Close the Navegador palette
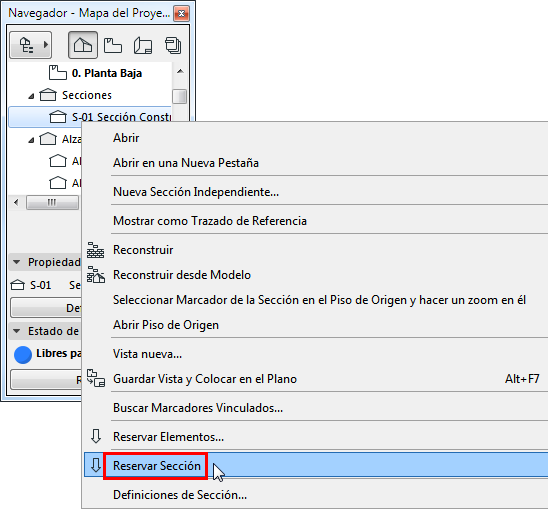The width and height of the screenshot is (548, 510). [x=181, y=14]
